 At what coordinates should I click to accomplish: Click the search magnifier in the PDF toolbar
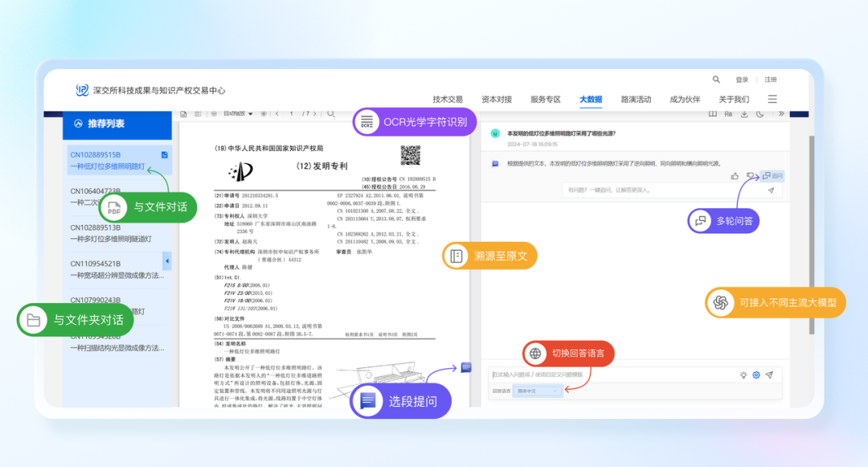click(x=332, y=114)
